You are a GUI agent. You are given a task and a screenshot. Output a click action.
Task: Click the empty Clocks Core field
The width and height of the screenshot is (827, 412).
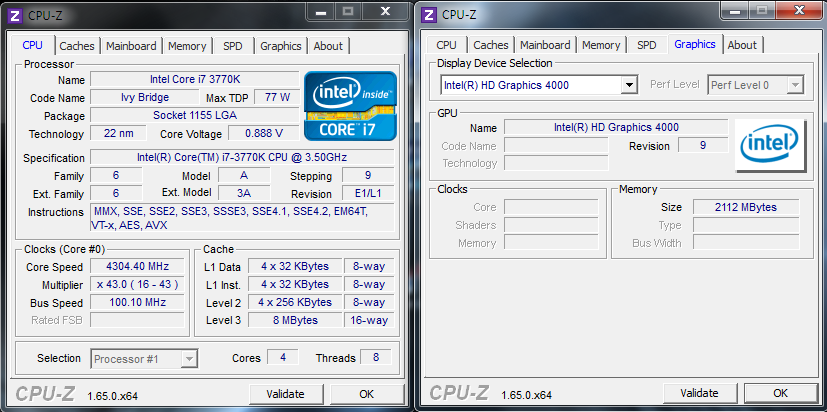coord(551,207)
